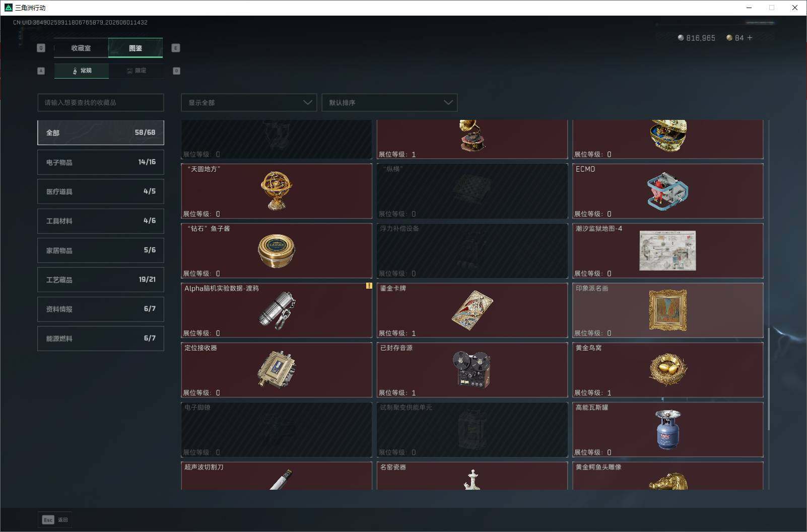807x532 pixels.
Task: Select the 黄金鸟窝 golden nest icon
Action: (667, 369)
